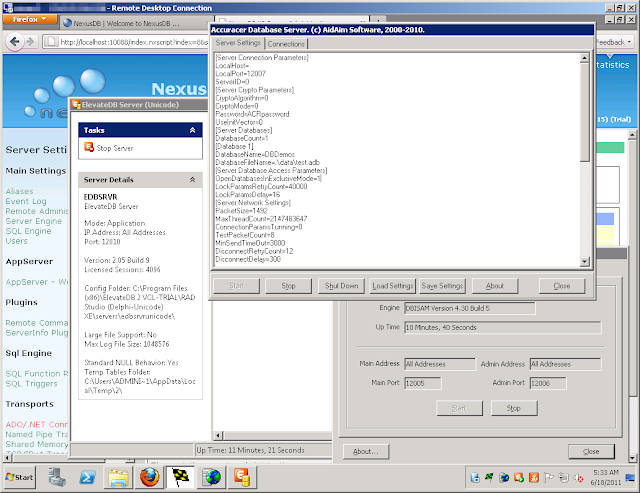The width and height of the screenshot is (640, 493).
Task: Click the NexusDB tab favicon
Action: tap(68, 23)
